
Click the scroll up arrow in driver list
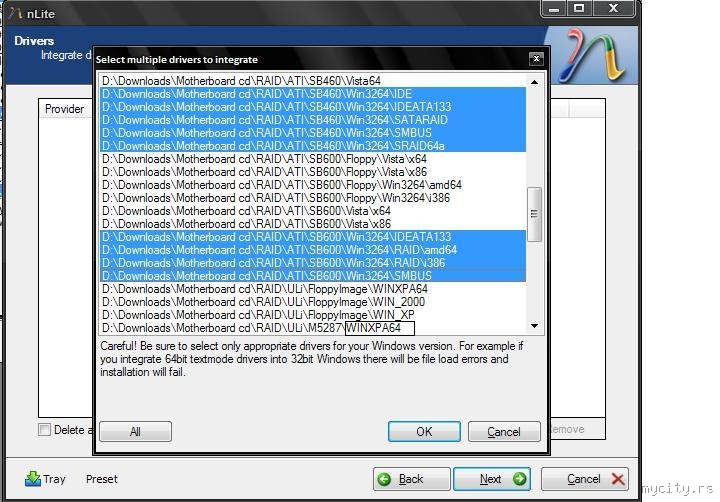534,82
